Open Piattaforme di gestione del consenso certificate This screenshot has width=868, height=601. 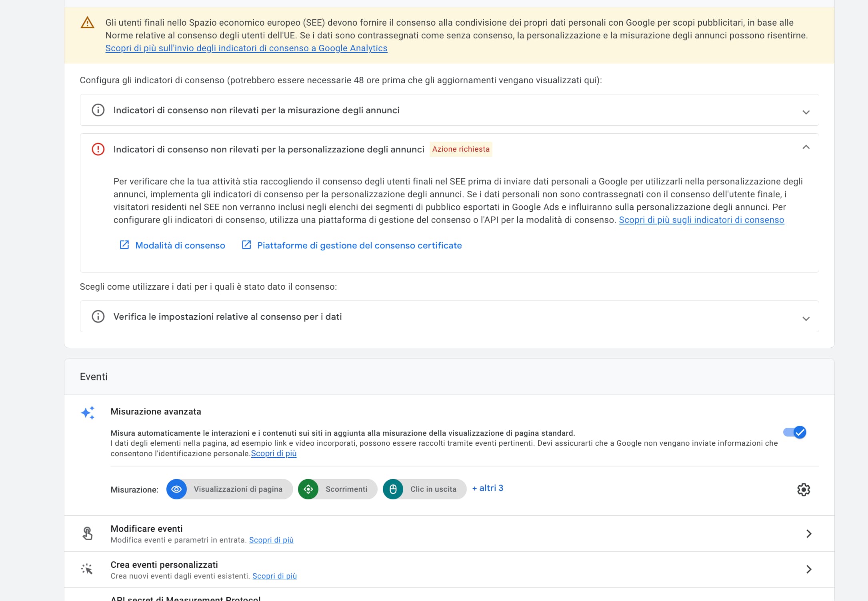click(x=359, y=245)
